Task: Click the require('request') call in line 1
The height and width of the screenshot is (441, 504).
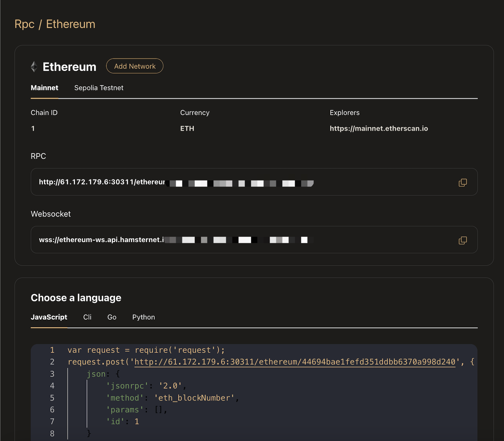Action: [177, 350]
